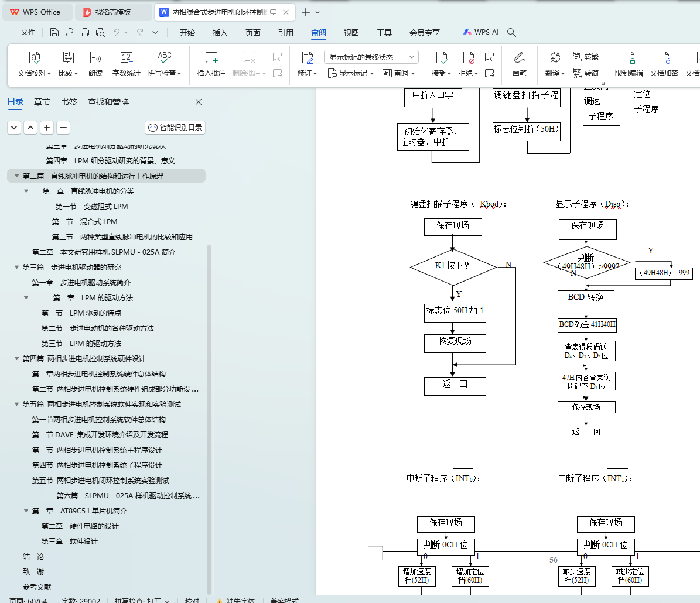
Task: Open the 会员专享 ribbon tab
Action: pos(425,33)
